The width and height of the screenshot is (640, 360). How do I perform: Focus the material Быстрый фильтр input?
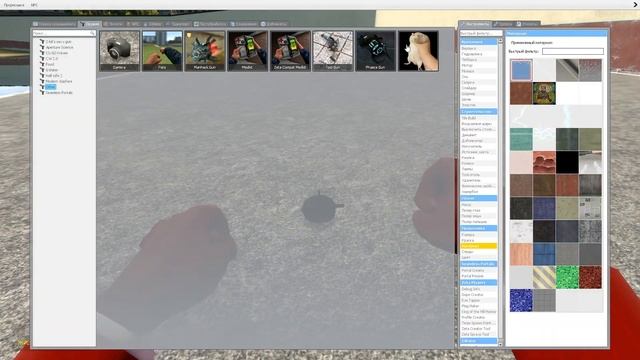pos(573,51)
